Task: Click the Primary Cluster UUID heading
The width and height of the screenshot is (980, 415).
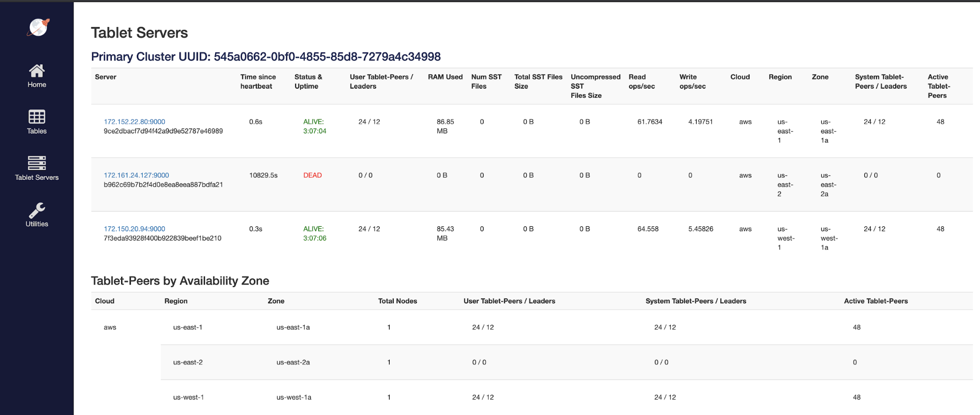Action: click(x=266, y=57)
